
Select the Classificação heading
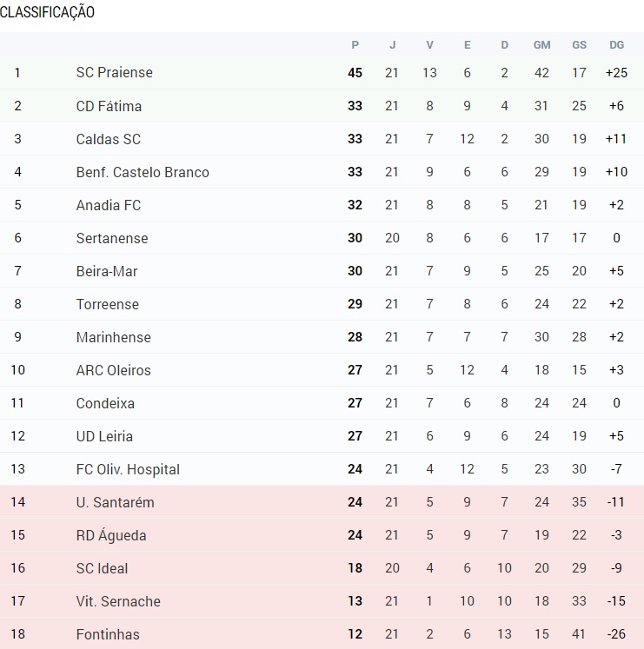47,12
